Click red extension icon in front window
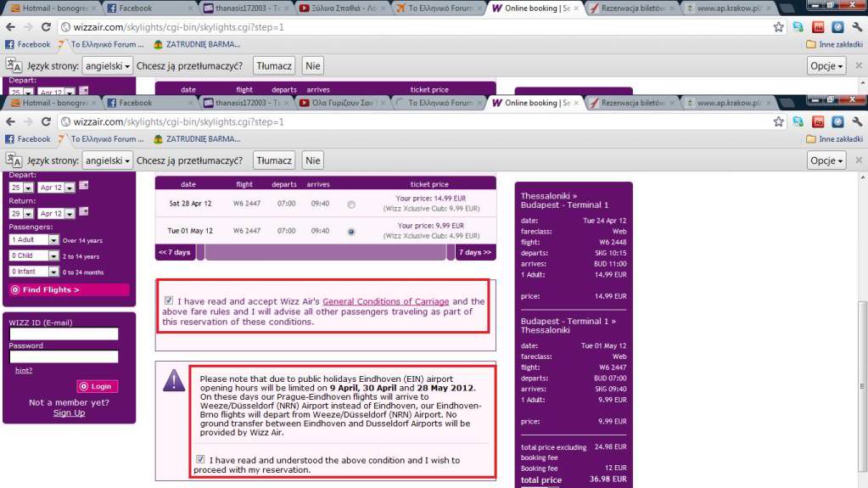868x488 pixels. tap(818, 121)
